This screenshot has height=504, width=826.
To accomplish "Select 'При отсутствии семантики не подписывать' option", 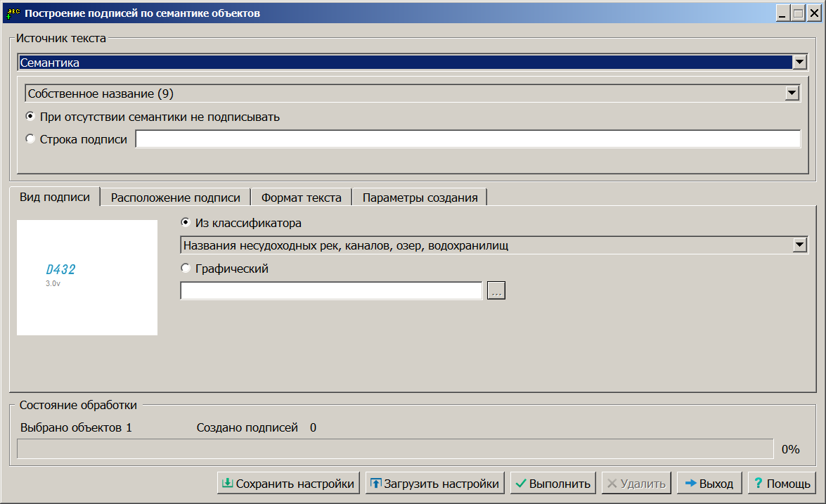I will coord(30,117).
